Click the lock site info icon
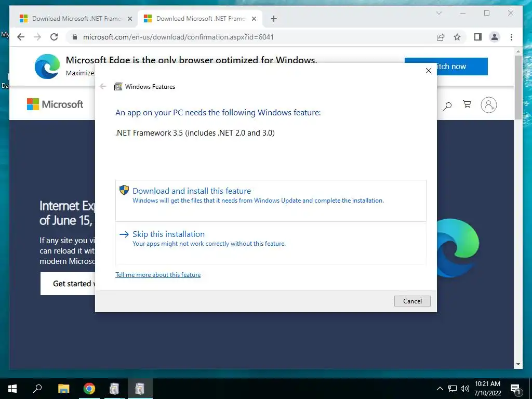Viewport: 532px width, 399px height. coord(75,37)
